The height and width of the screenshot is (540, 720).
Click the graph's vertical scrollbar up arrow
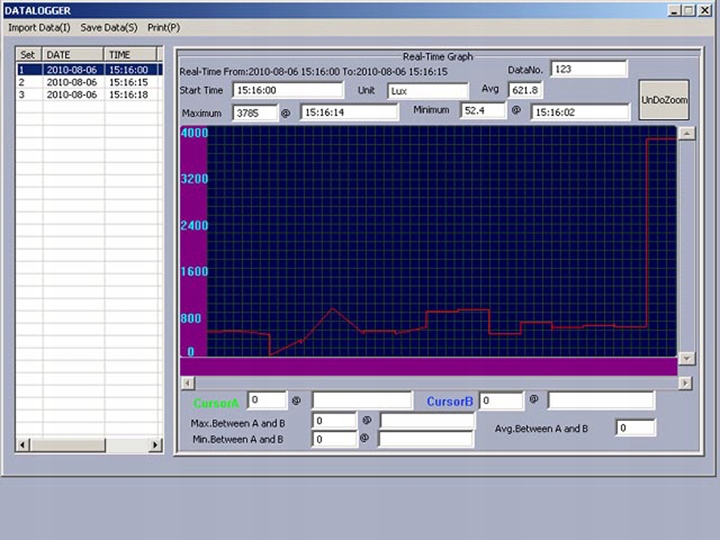pos(686,133)
